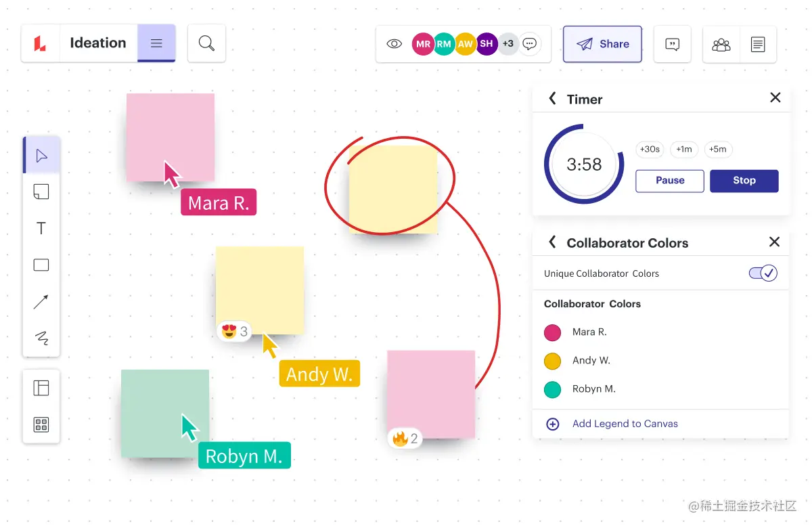Expand the +3 more collaborators

[x=507, y=44]
